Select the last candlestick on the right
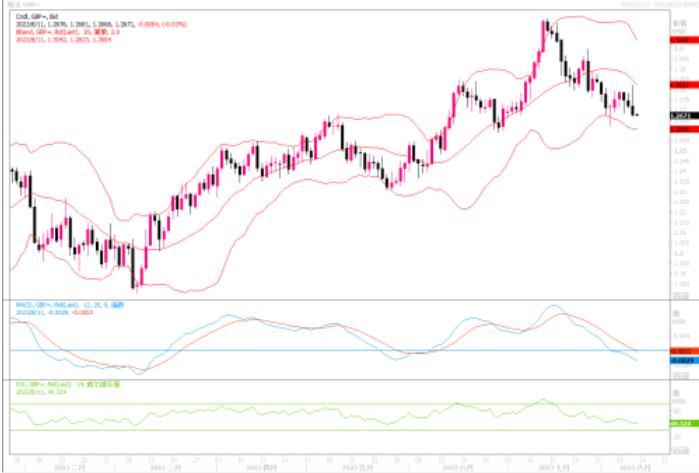The height and width of the screenshot is (473, 699). [x=636, y=113]
